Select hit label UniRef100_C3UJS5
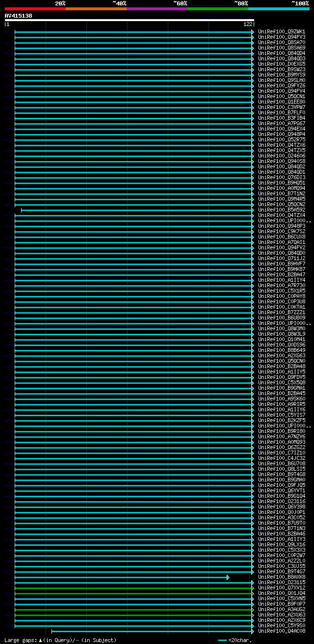This screenshot has width=314, height=644. [x=282, y=566]
